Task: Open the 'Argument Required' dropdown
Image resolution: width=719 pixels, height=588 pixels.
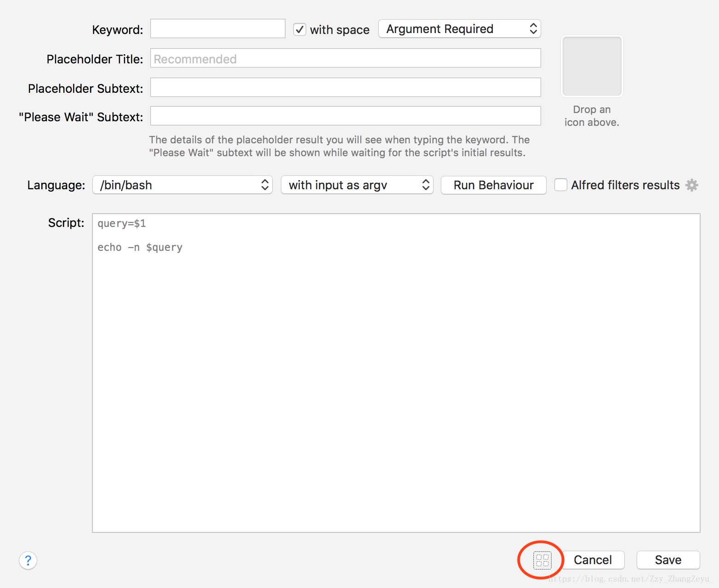Action: pyautogui.click(x=460, y=29)
